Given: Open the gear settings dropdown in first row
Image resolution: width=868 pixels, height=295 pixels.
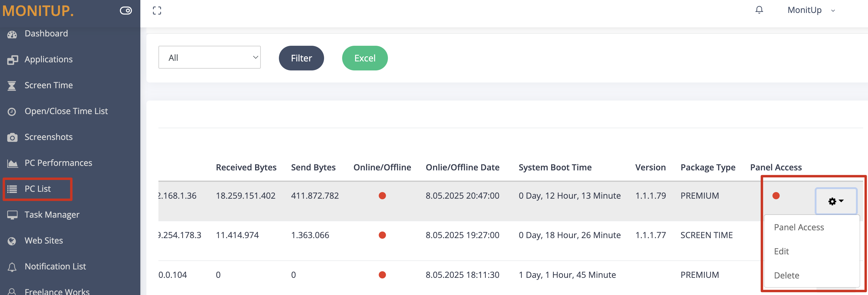Looking at the screenshot, I should coord(836,201).
